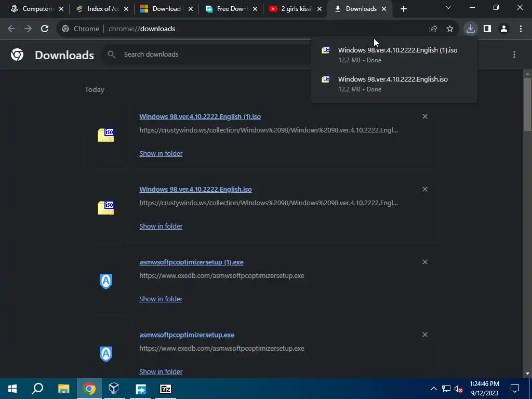The width and height of the screenshot is (532, 399).
Task: Open the Chrome three-dot main menu
Action: [521, 29]
